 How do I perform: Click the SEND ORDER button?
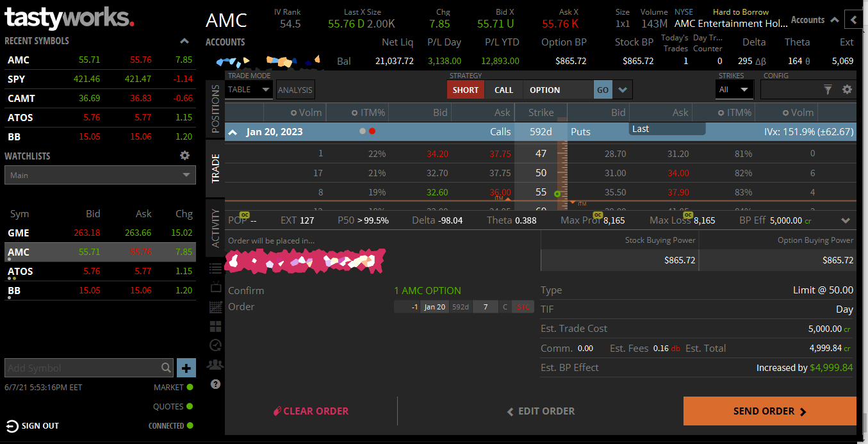[x=769, y=411]
